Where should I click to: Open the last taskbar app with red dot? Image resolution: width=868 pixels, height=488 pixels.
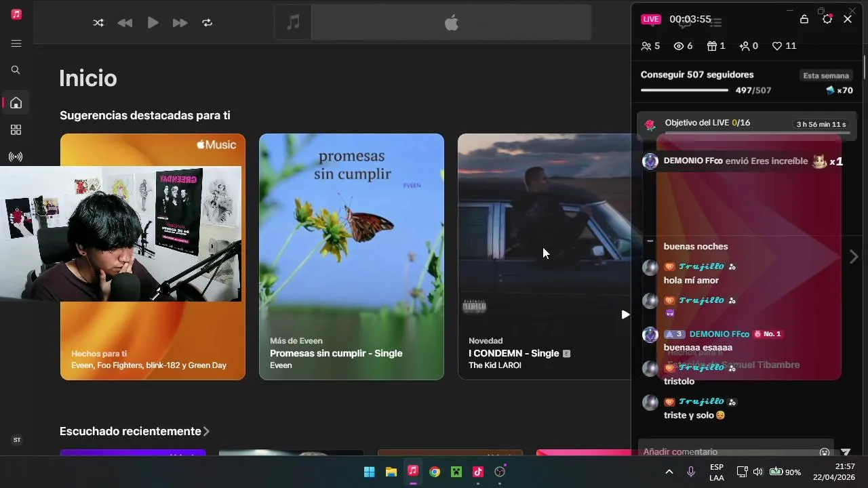coord(500,472)
